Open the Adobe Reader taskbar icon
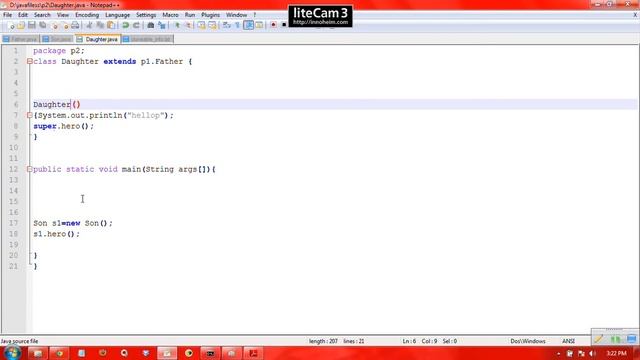This screenshot has height=360, width=640. click(253, 353)
